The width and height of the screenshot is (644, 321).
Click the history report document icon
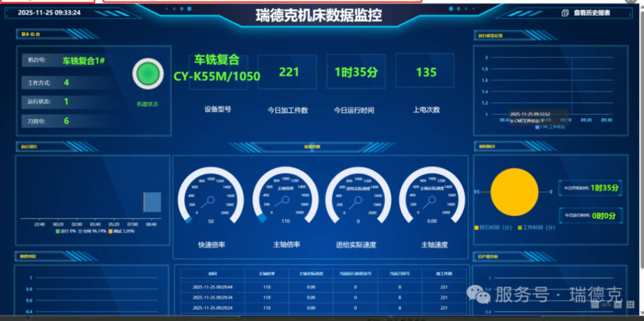pyautogui.click(x=565, y=13)
